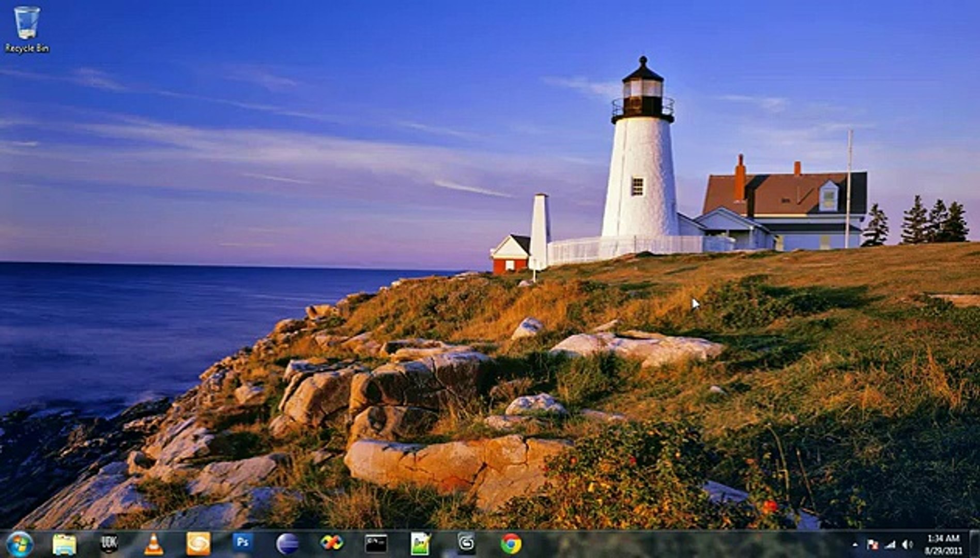Launch the orange swirl app icon
The image size is (980, 558).
pyautogui.click(x=198, y=544)
